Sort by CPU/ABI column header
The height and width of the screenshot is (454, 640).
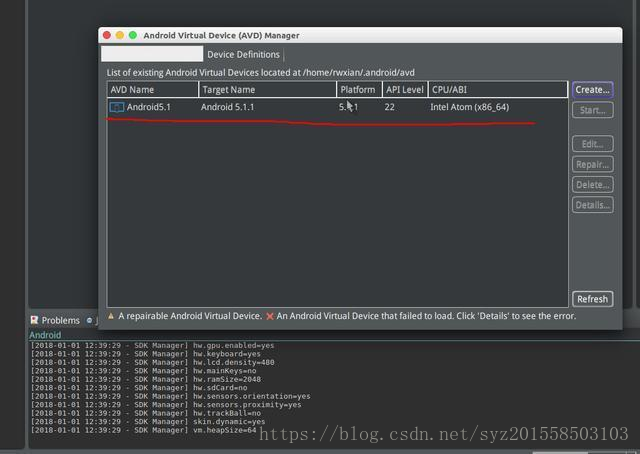pos(498,90)
